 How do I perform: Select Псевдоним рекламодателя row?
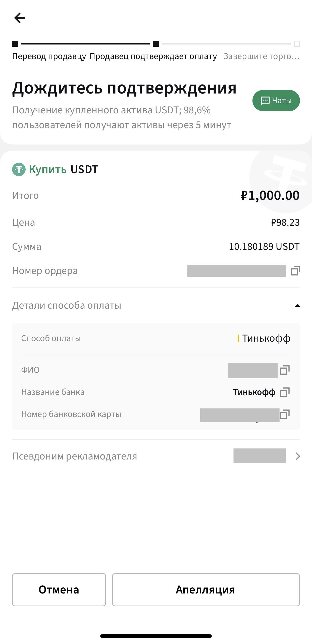[x=156, y=456]
